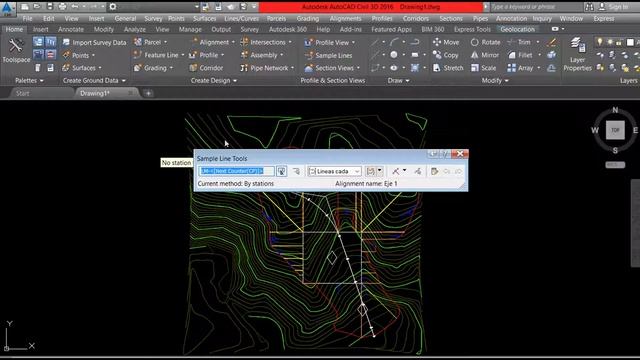Click the Parcel tool icon
The height and width of the screenshot is (360, 640).
(138, 42)
